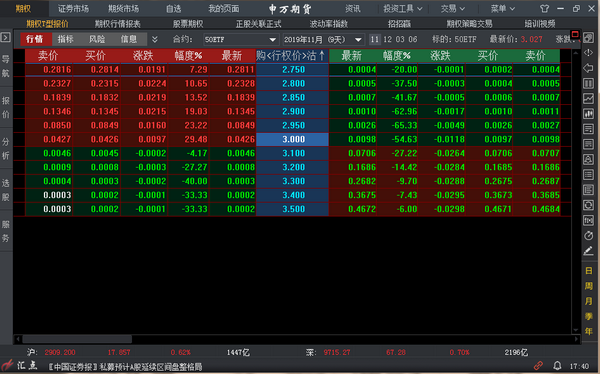Click the back arrow icon in right sidebar
Viewport: 600px width, 374px height.
(x=588, y=68)
